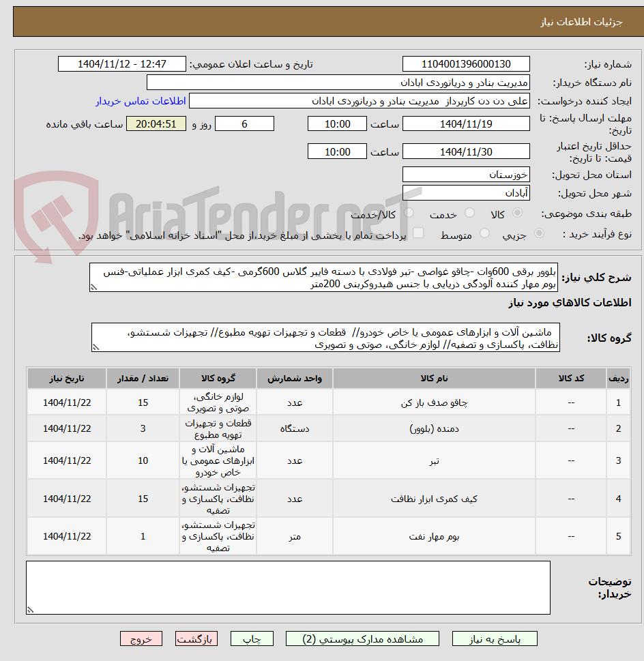Viewport: 644px width, 661px height.
Task: Click the شماره نیاز field 1104001396000130
Action: [x=466, y=64]
